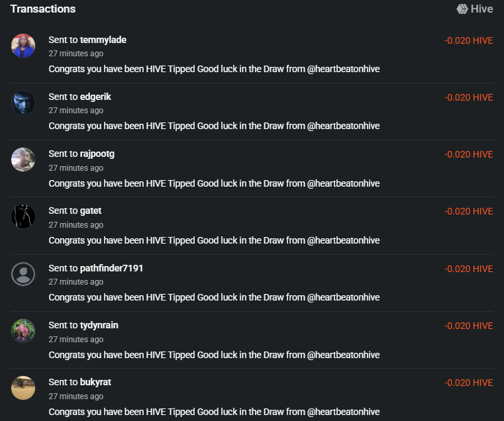Click the -0.020 HIVE amount for temmylade
The width and height of the screenshot is (504, 421).
tap(468, 40)
